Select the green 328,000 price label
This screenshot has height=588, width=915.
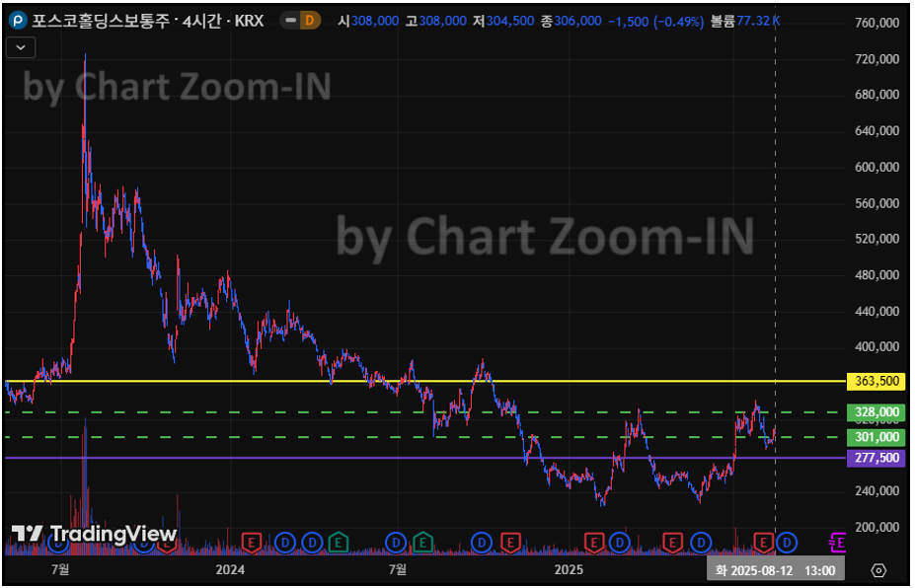point(877,411)
